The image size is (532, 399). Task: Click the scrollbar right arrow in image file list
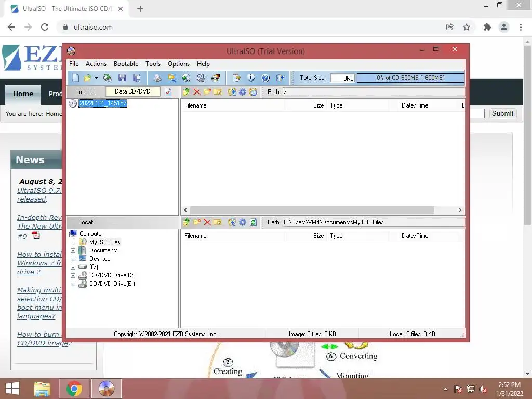click(460, 210)
